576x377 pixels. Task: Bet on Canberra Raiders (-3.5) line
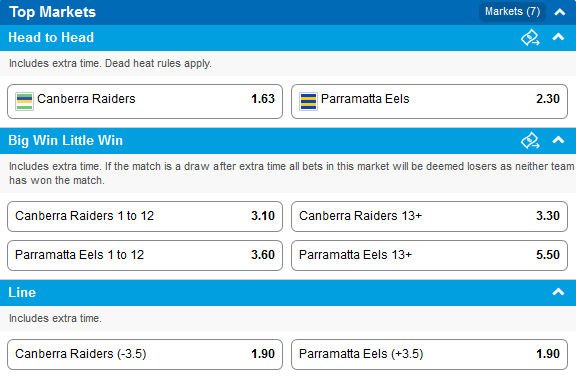pos(145,354)
